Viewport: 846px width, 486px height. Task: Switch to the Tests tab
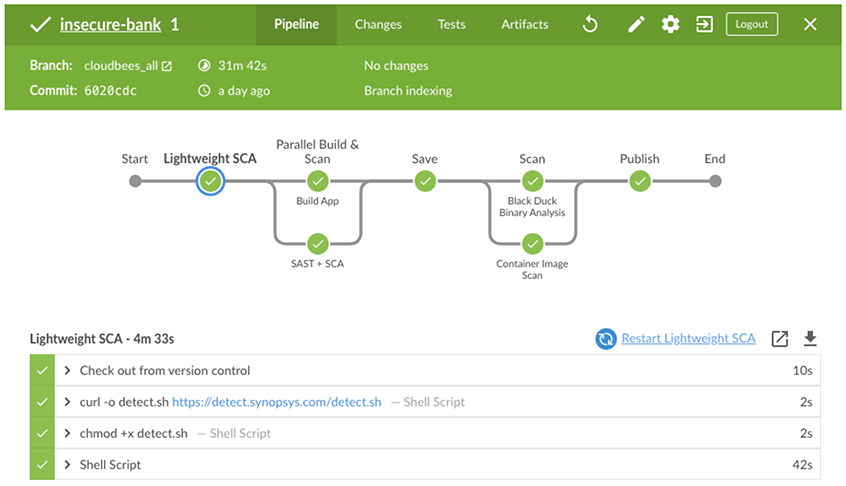[x=451, y=24]
